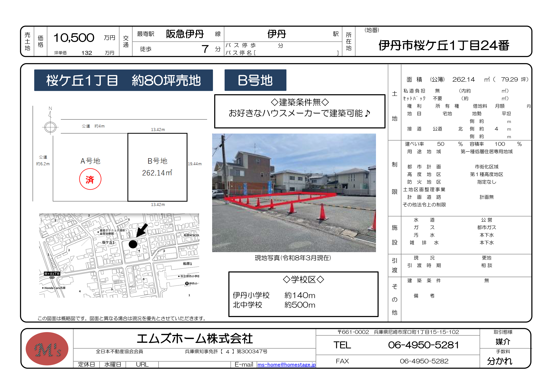Click the TEL number 06-4950-5281

click(x=423, y=345)
